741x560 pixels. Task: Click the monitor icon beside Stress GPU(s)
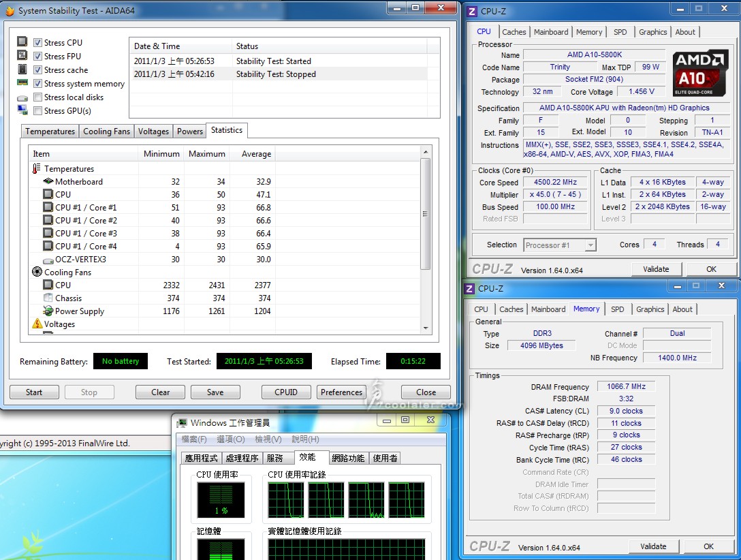[22, 110]
